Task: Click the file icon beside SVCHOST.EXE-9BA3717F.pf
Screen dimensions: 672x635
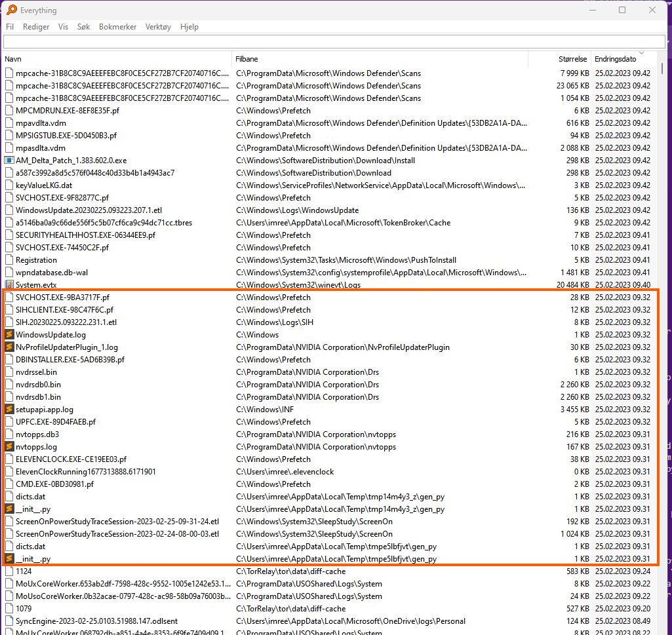Action: [x=9, y=297]
